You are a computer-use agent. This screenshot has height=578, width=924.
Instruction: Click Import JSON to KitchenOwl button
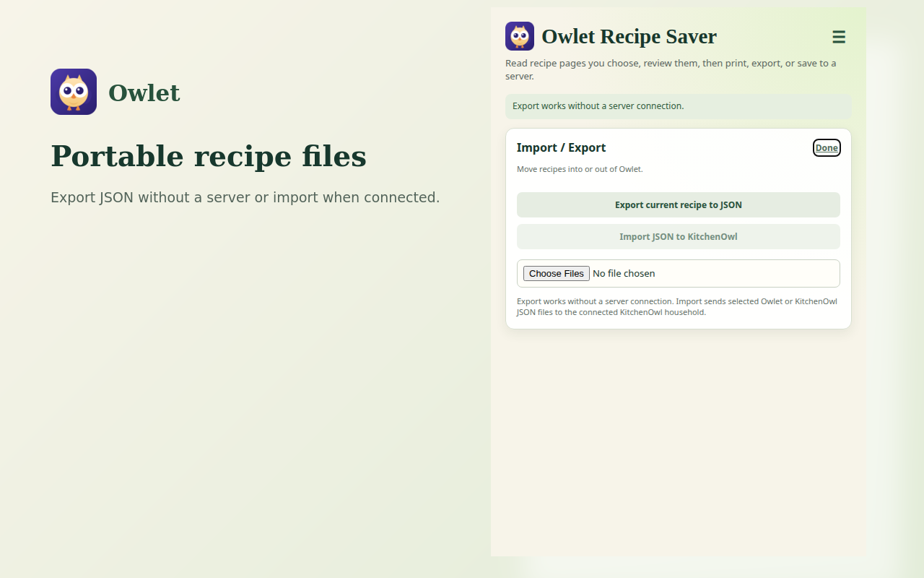(679, 236)
